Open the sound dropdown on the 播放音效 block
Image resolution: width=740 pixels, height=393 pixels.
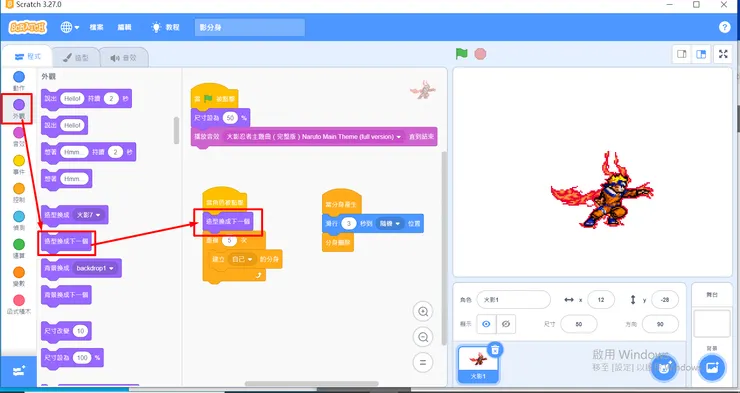click(314, 137)
